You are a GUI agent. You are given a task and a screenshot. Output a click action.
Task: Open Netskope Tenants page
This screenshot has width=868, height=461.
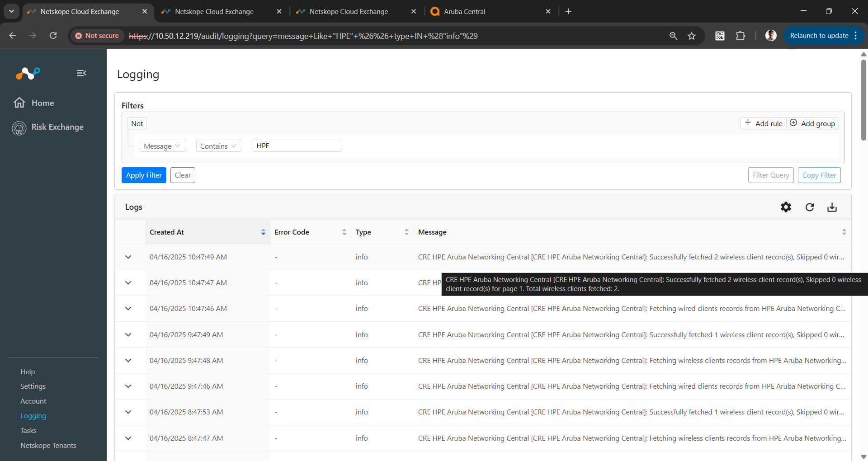48,446
